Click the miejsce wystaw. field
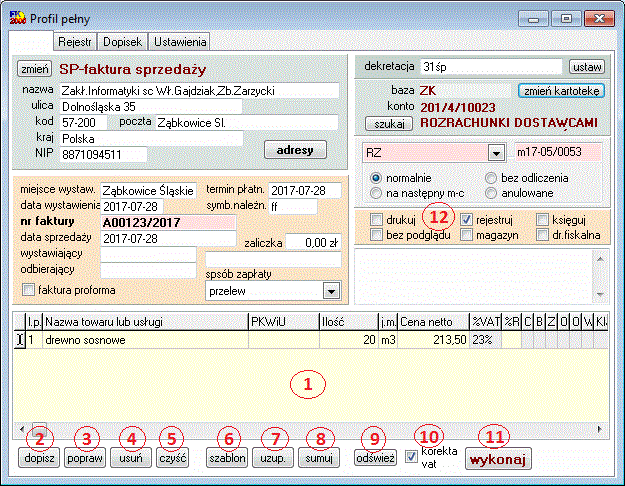The width and height of the screenshot is (625, 486). (x=148, y=191)
